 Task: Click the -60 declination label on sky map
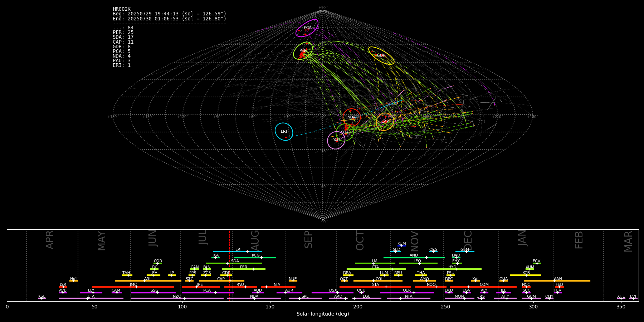tap(323, 187)
